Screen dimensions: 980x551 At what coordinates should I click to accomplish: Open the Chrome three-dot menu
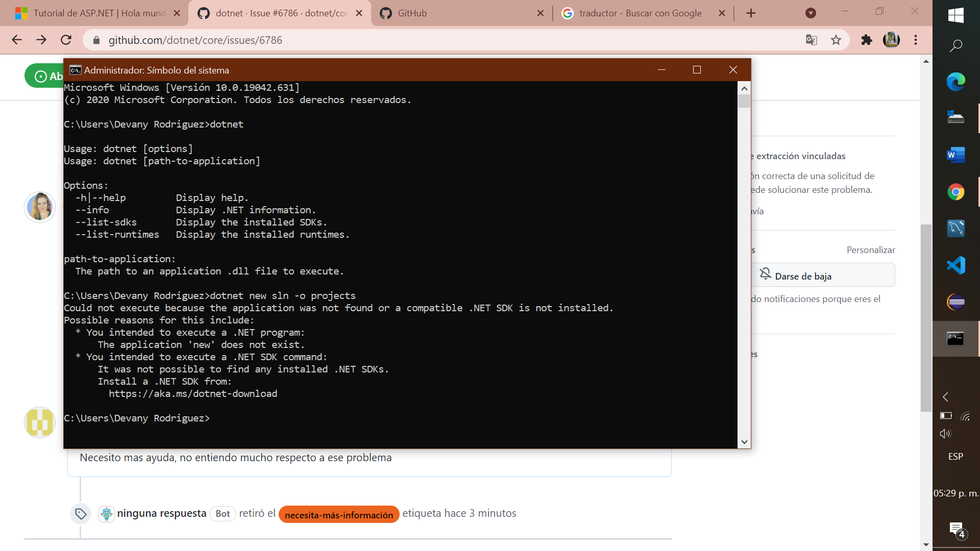pos(916,40)
